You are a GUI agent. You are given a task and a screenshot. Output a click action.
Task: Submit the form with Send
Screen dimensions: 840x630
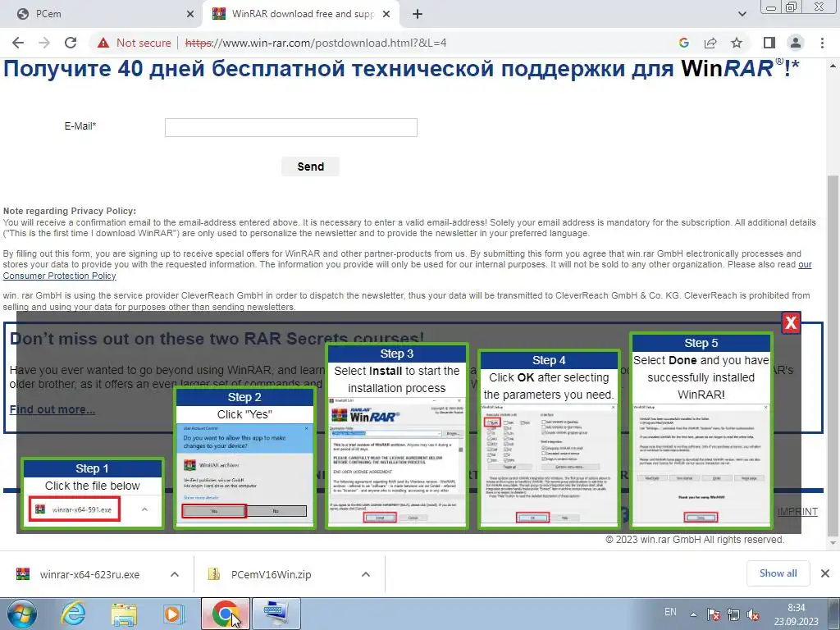311,167
